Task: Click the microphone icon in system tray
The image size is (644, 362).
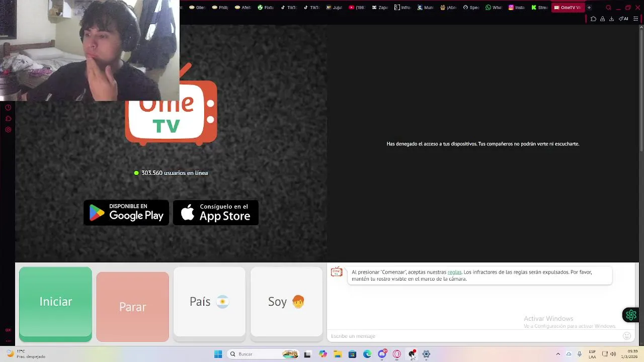Action: click(x=580, y=354)
